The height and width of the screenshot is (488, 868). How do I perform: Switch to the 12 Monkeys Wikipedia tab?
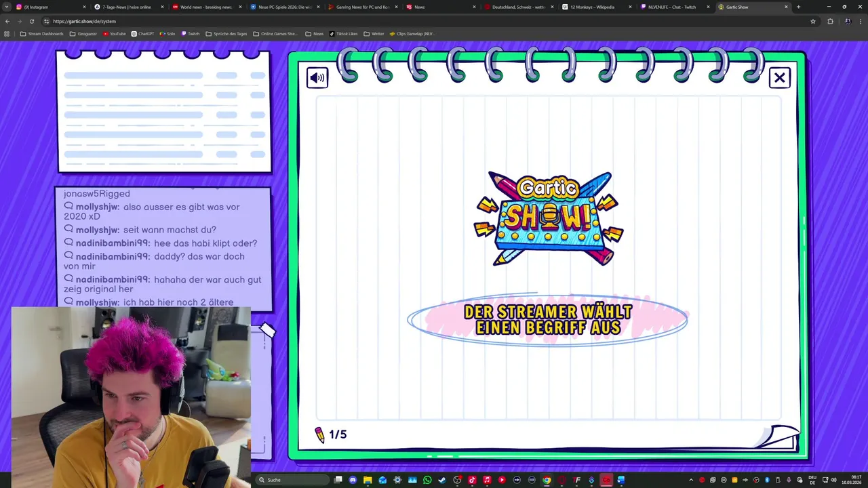(598, 7)
